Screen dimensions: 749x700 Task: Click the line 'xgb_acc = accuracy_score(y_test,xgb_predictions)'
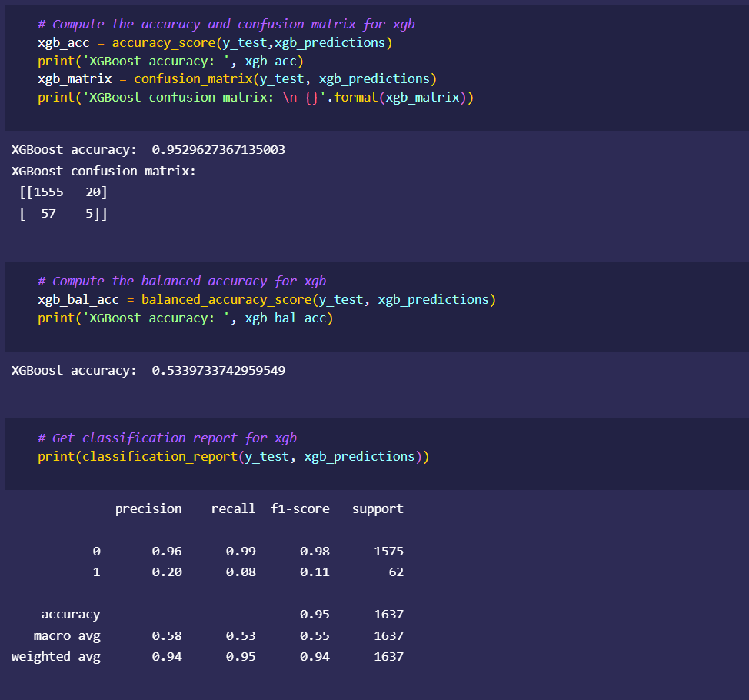coord(215,43)
